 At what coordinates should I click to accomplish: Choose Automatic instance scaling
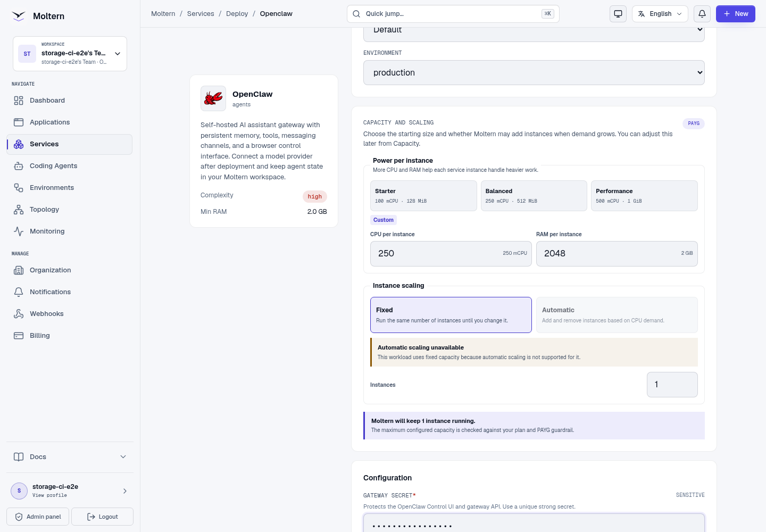point(617,315)
